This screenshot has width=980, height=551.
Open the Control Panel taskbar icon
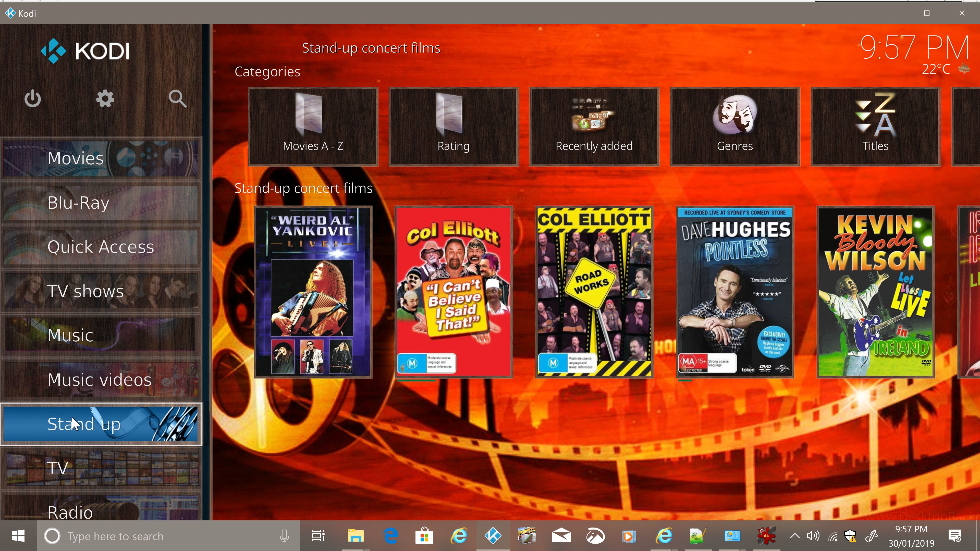732,536
